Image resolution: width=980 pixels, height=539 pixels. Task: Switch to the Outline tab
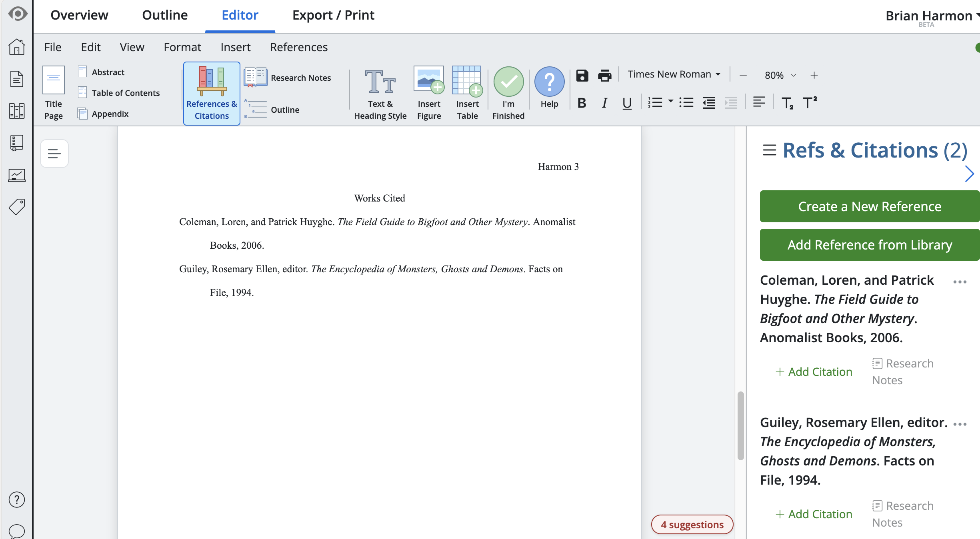165,15
